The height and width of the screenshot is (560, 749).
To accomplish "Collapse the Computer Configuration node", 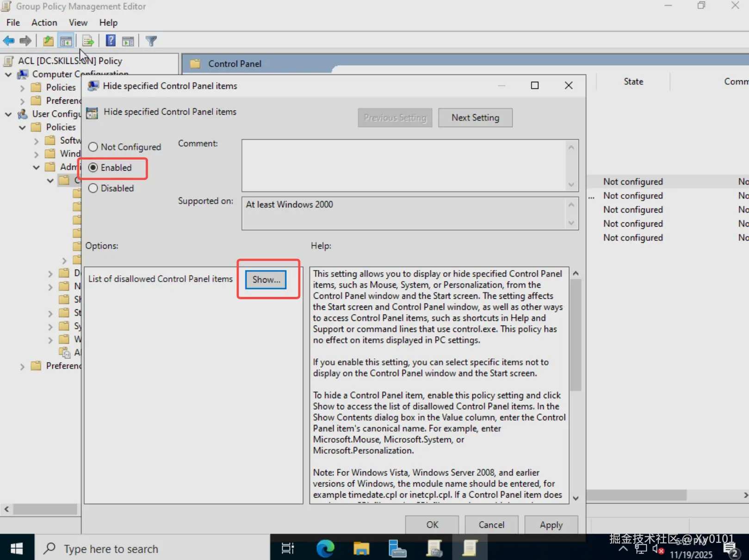I will pyautogui.click(x=8, y=74).
